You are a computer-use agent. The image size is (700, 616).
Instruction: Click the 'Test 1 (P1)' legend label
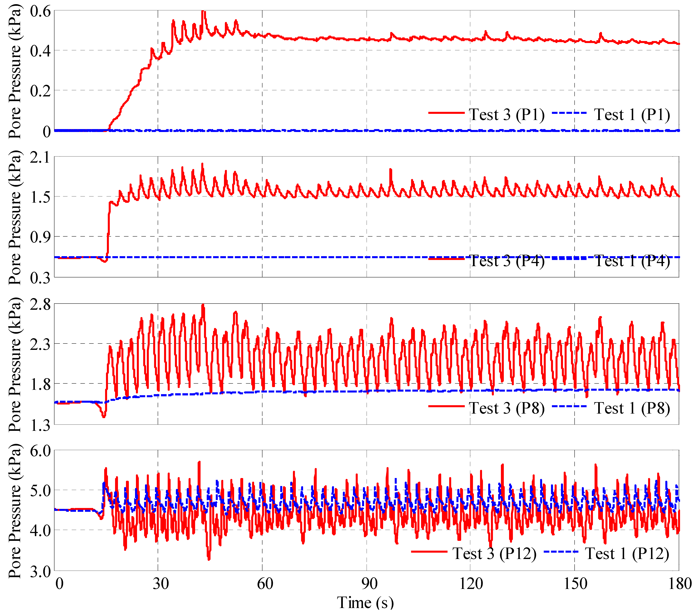[632, 114]
